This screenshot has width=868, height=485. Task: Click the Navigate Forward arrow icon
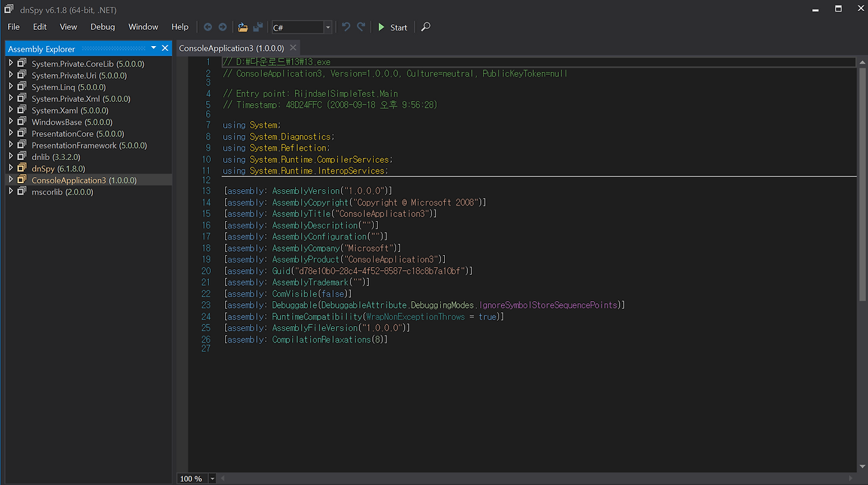[x=222, y=27]
